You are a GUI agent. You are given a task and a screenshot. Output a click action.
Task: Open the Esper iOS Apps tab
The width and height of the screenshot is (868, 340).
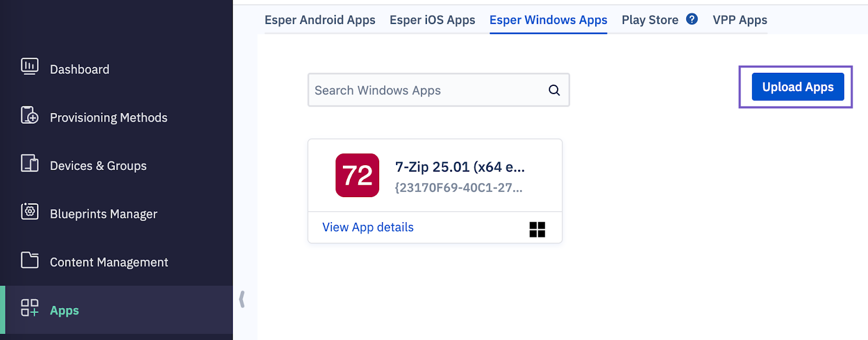432,20
